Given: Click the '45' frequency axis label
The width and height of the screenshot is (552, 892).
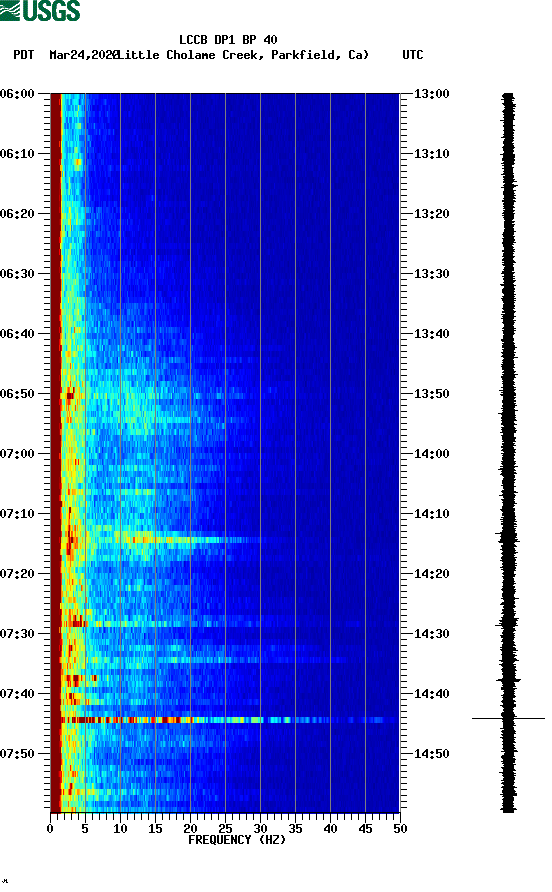Looking at the screenshot, I should click(x=365, y=829).
